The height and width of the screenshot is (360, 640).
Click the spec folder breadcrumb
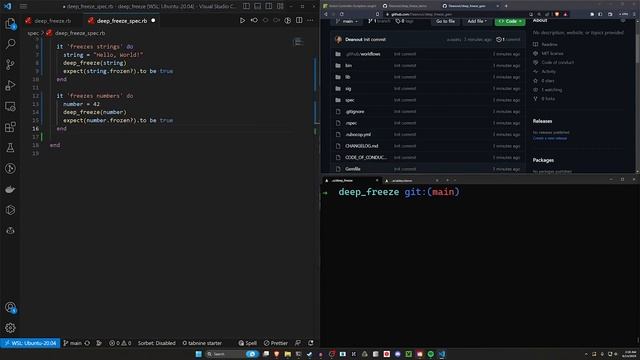click(33, 33)
